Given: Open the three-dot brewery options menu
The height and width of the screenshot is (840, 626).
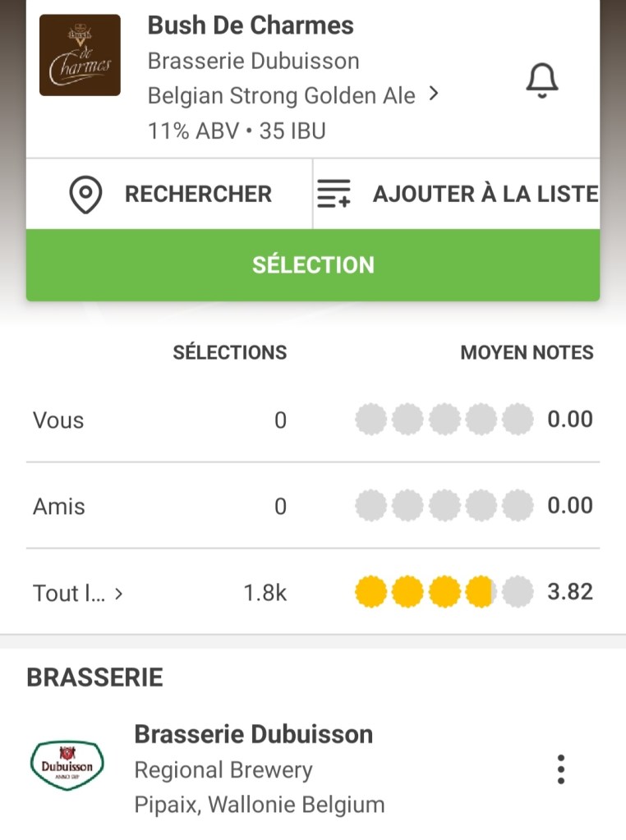Looking at the screenshot, I should tap(561, 769).
